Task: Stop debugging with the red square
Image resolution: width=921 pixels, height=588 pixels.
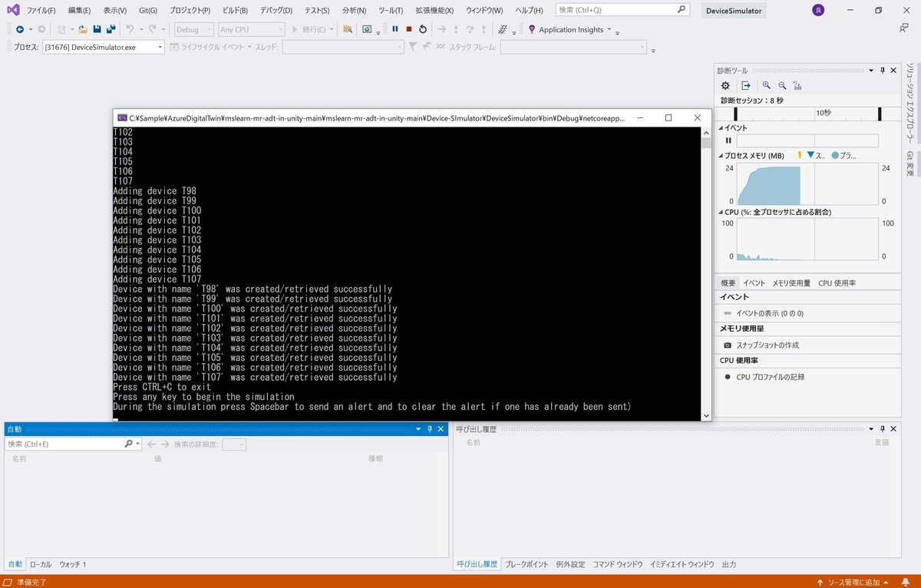Action: (409, 29)
